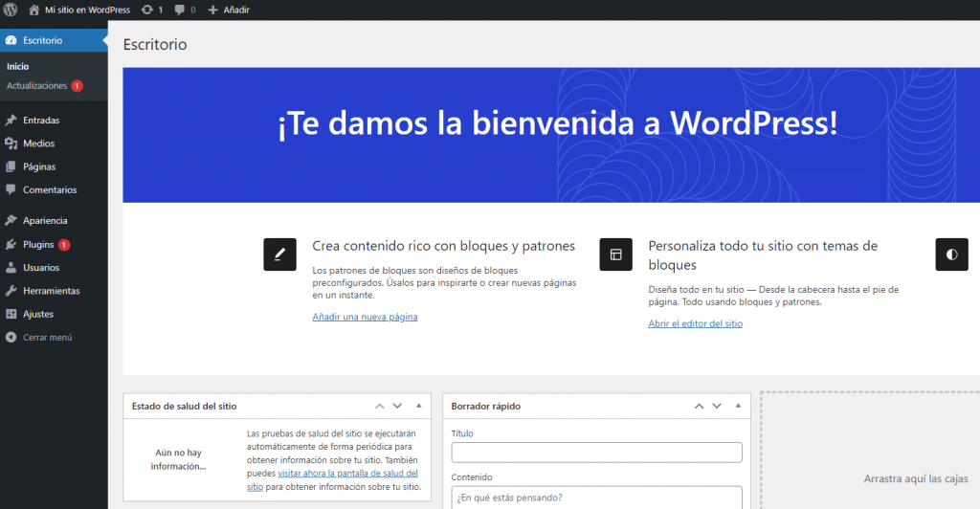
Task: Click the Aún no hay información text
Action: [178, 459]
